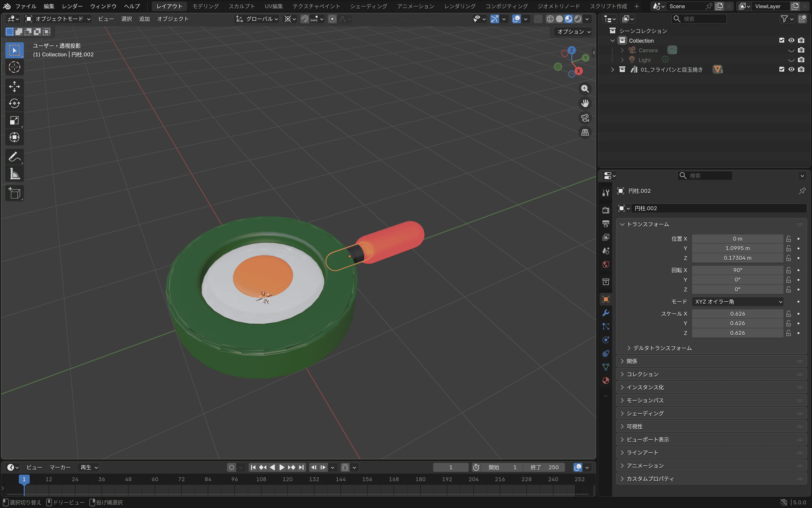This screenshot has height=508, width=812.
Task: Open the グローバル orientation dropdown
Action: (x=257, y=19)
